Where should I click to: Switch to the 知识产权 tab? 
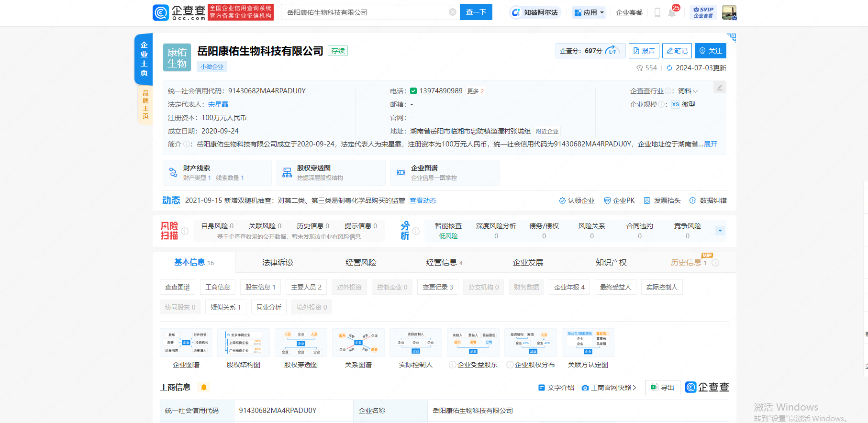(x=611, y=263)
